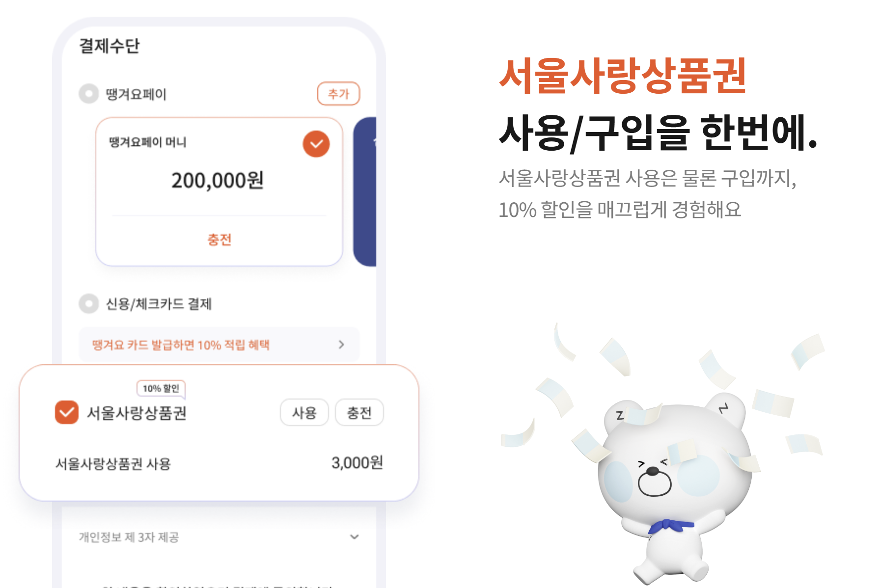
Task: Click the 10% 할인 badge
Action: (x=161, y=388)
